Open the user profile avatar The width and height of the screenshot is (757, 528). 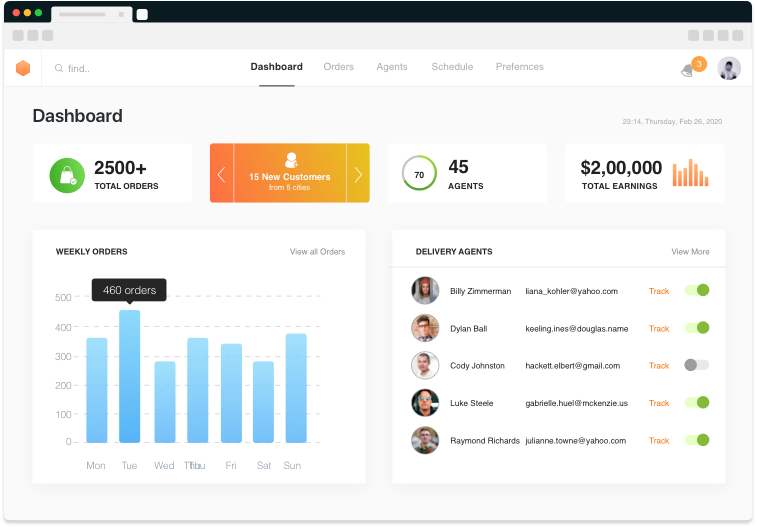pos(729,69)
